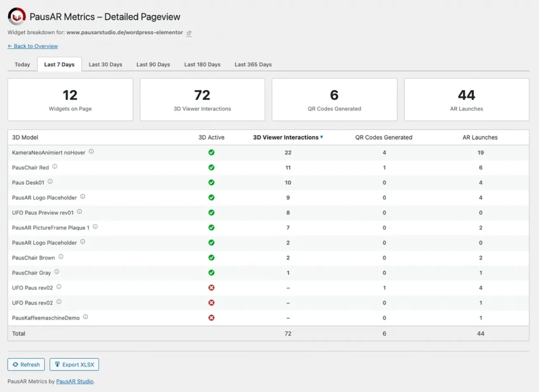Screen dimensions: 539x392
Task: Click info icon beside PausChair Red
Action: (55, 167)
